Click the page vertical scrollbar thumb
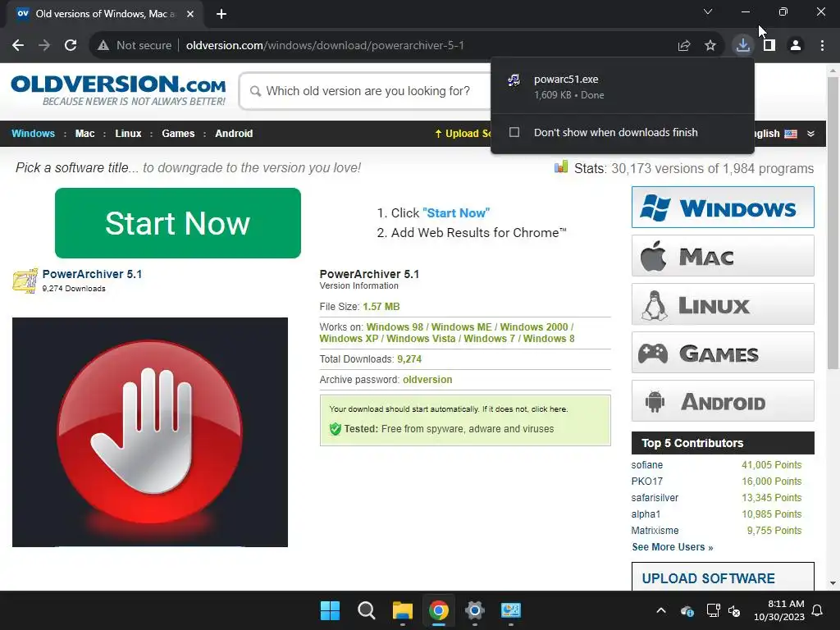This screenshot has height=630, width=840. click(x=833, y=223)
